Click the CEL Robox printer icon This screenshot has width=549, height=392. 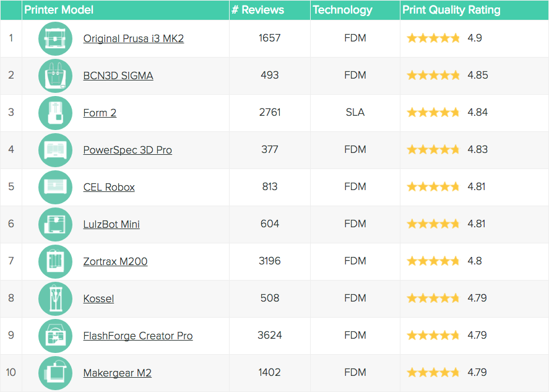pyautogui.click(x=55, y=187)
